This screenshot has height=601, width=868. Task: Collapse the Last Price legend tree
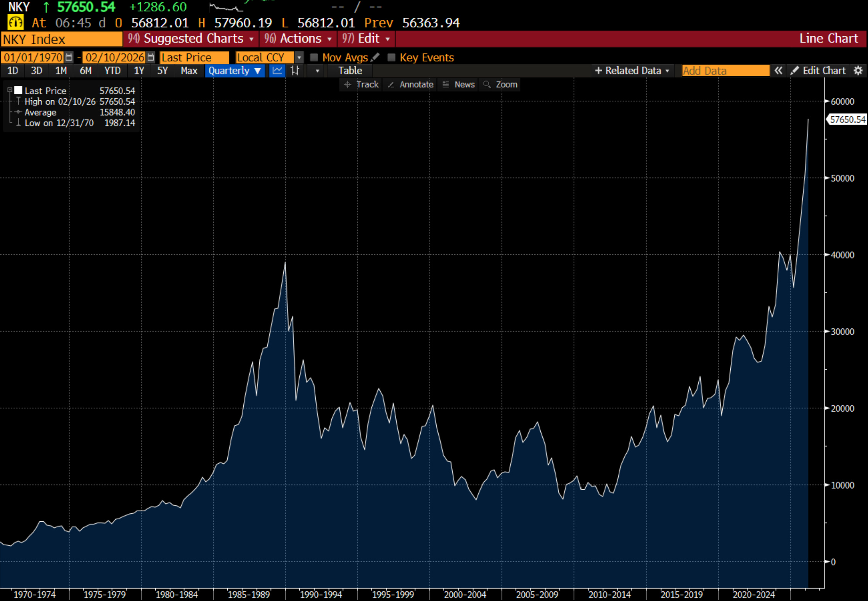(x=10, y=90)
